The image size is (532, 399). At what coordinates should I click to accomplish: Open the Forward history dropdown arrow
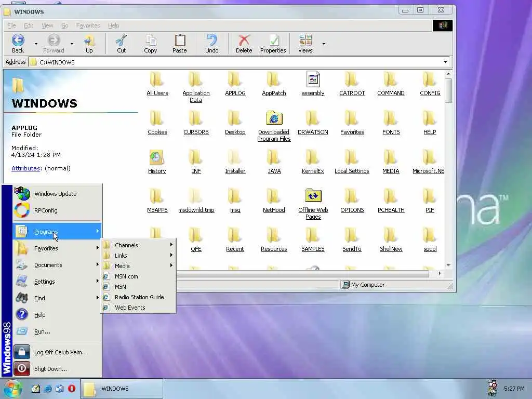tap(72, 44)
